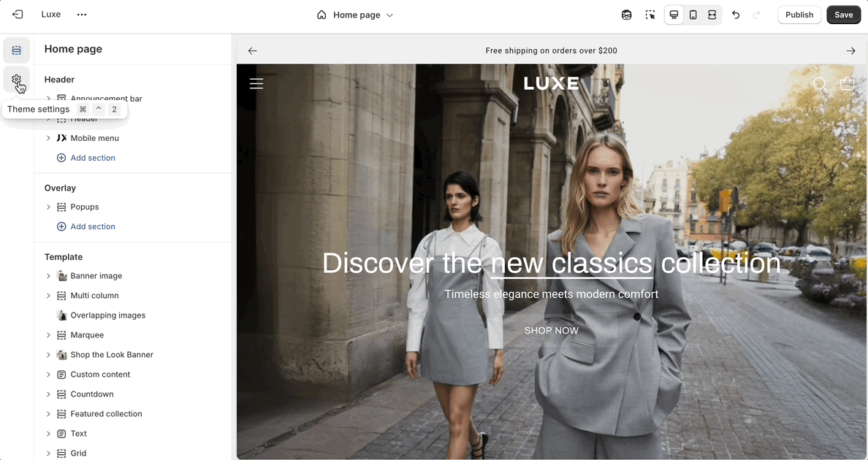The width and height of the screenshot is (868, 460).
Task: Expand the Banner image section
Action: click(49, 276)
